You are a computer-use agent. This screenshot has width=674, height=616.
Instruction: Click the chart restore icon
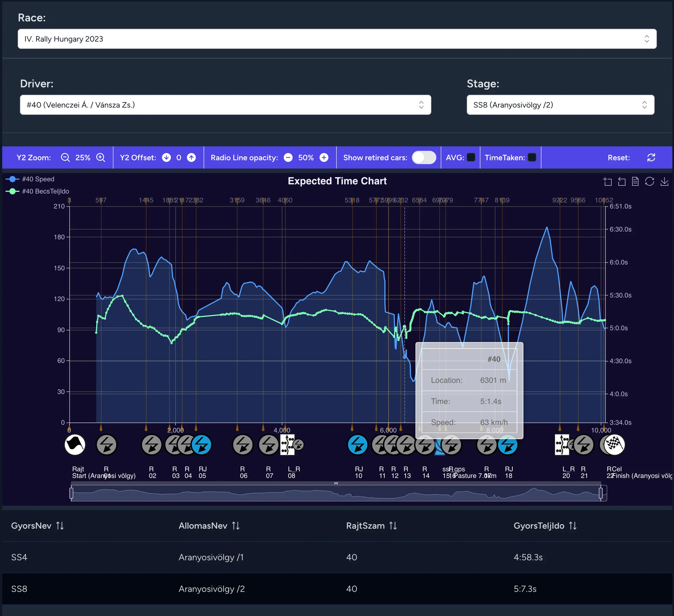(x=649, y=182)
